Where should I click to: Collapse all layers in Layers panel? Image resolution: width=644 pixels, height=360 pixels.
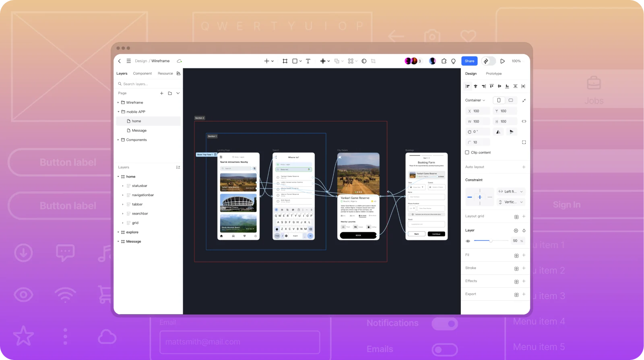click(178, 167)
